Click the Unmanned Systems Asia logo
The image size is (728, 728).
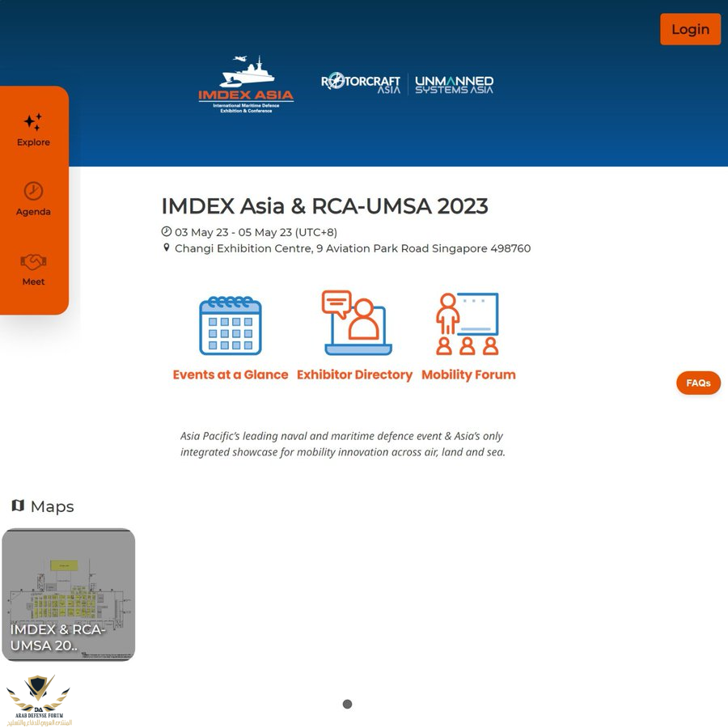[454, 84]
